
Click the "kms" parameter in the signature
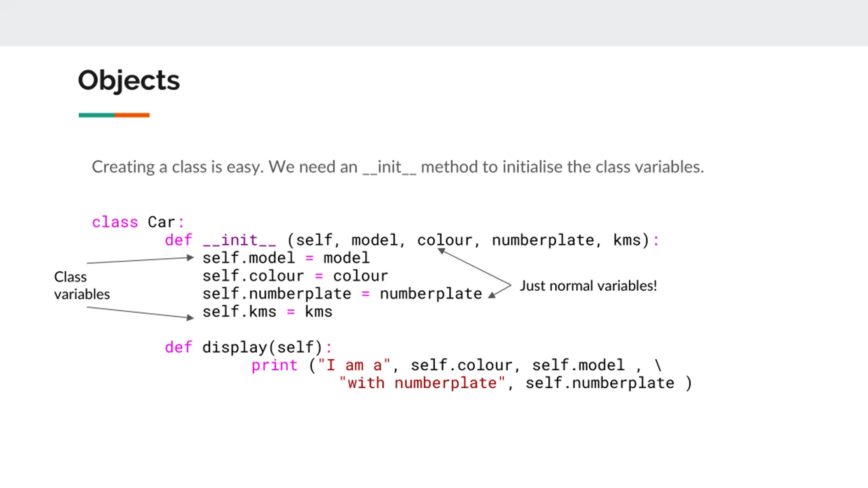[627, 240]
